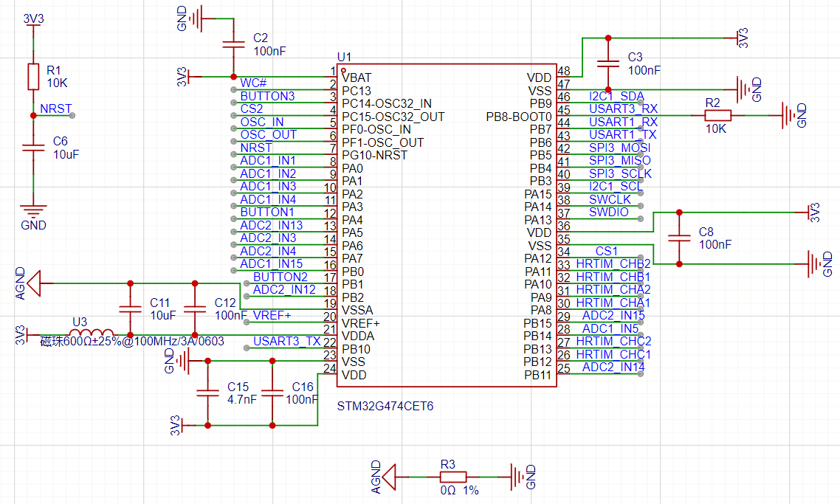This screenshot has width=840, height=504.
Task: Click the PB8-BOOT0 pin name
Action: click(x=519, y=117)
